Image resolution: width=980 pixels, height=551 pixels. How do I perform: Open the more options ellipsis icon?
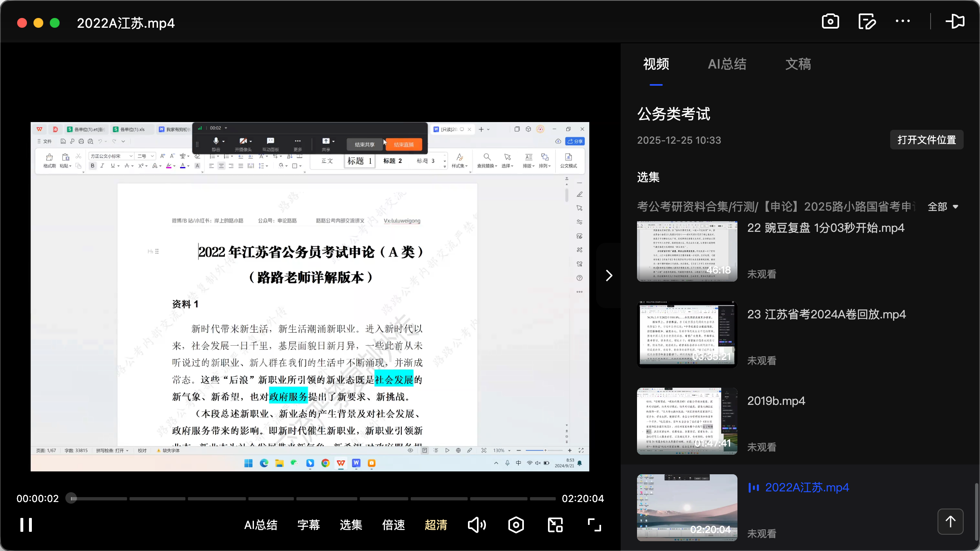(x=903, y=21)
